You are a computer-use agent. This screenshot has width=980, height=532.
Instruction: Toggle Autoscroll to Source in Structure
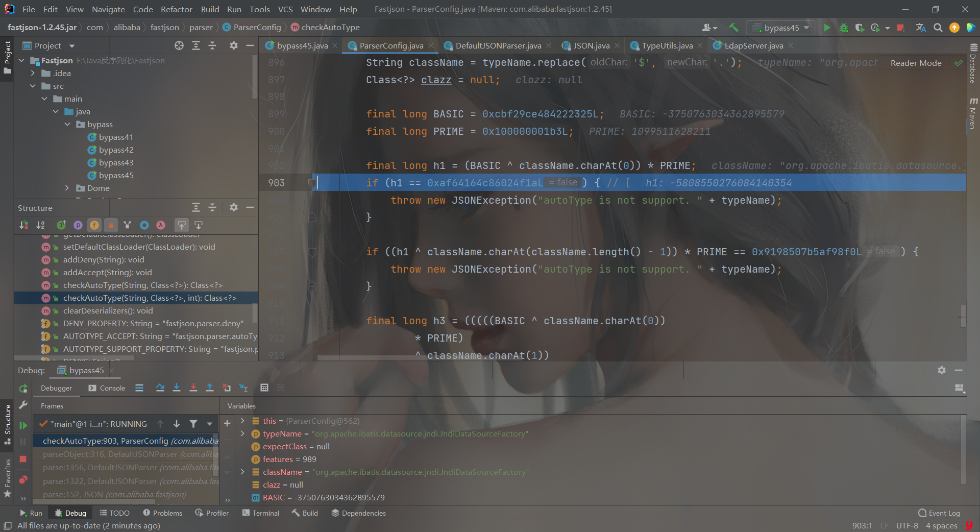coord(181,225)
